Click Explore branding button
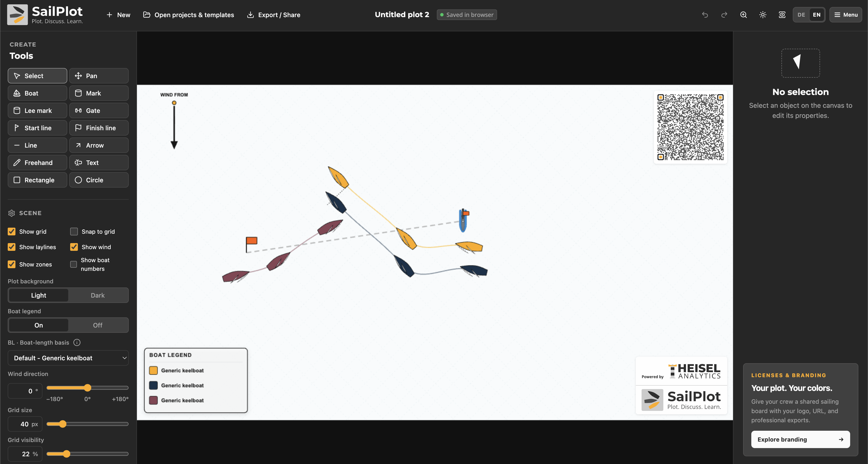 tap(800, 439)
